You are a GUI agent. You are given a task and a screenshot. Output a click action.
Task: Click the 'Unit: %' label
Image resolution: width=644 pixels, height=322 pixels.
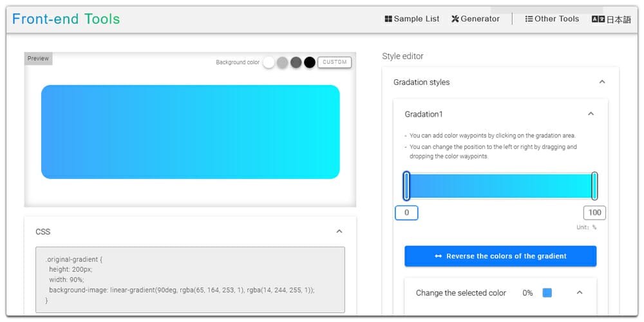tap(587, 227)
